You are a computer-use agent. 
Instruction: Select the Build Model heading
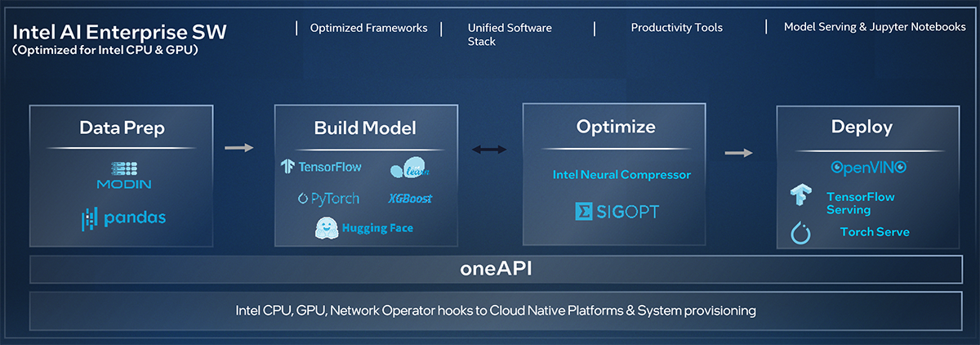(x=365, y=128)
